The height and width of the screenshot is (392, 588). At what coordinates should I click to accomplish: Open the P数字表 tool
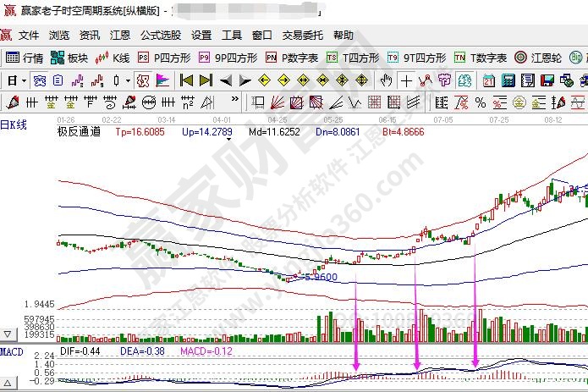point(292,58)
